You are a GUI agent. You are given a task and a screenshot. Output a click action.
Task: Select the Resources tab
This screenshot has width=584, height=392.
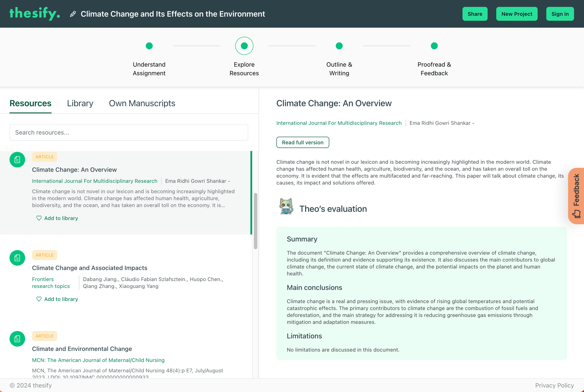(30, 103)
